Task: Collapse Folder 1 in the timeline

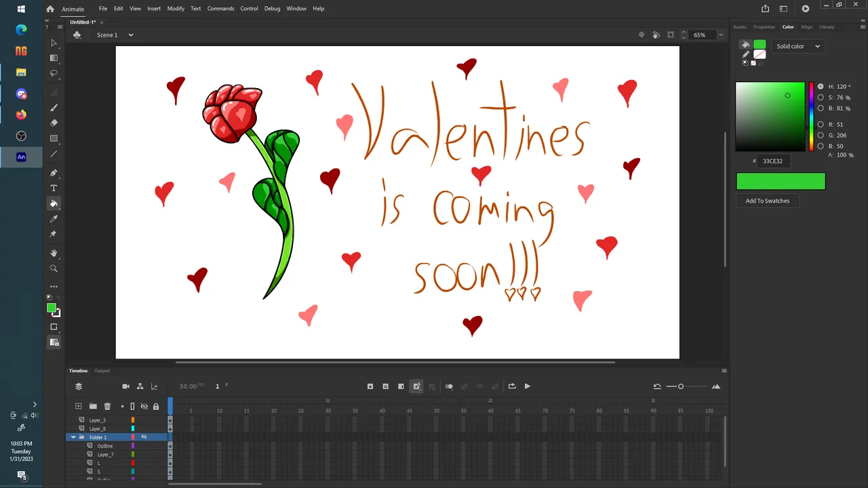Action: [73, 437]
